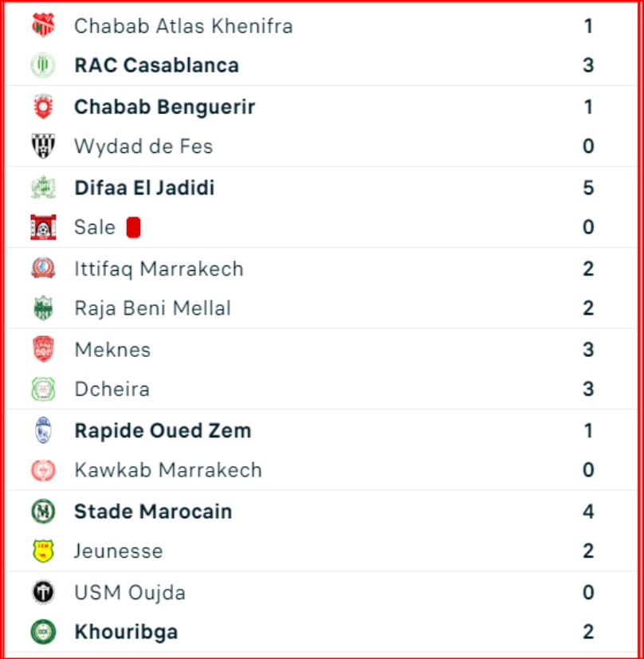Click Stade Marocain's score of 4

coord(588,511)
